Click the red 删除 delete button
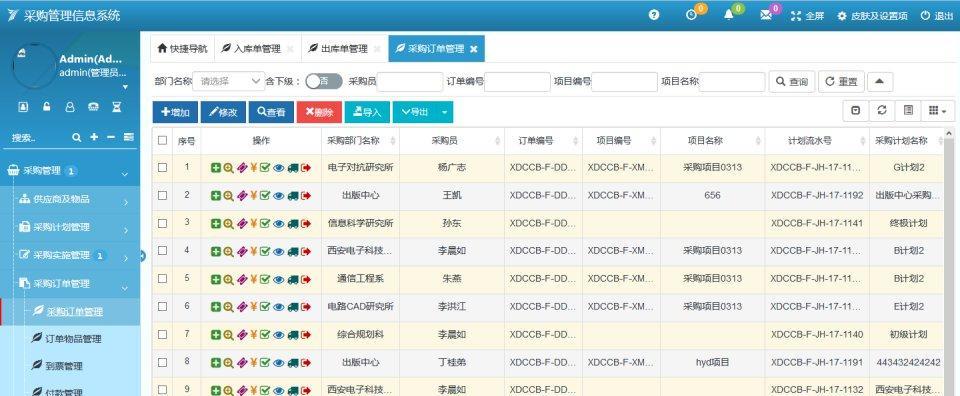The width and height of the screenshot is (960, 396). click(319, 112)
